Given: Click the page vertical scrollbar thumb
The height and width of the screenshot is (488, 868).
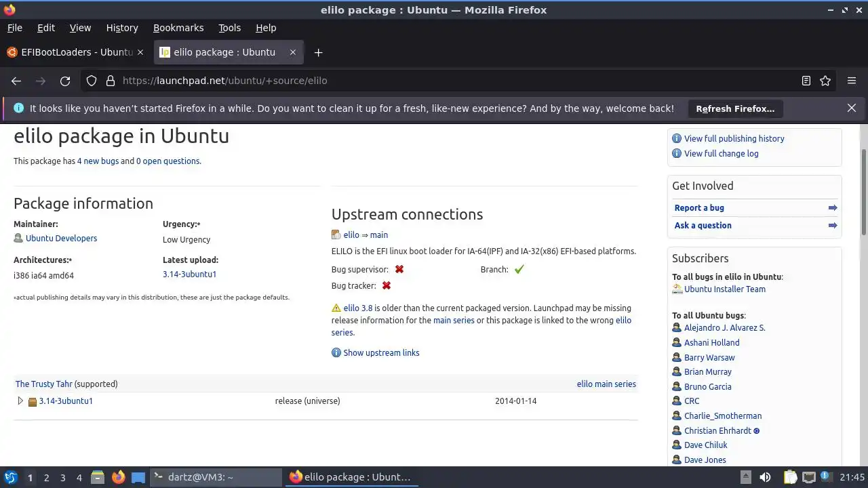Looking at the screenshot, I should pos(863,192).
